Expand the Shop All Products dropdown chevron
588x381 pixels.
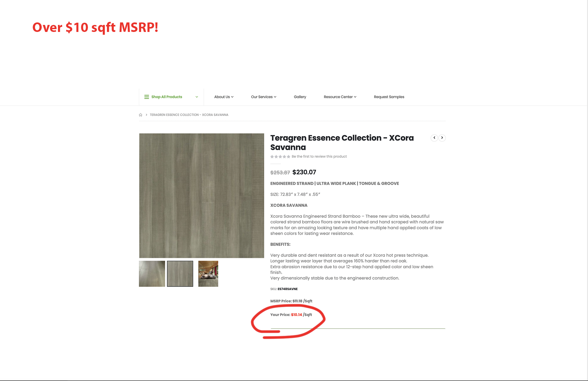pyautogui.click(x=197, y=97)
